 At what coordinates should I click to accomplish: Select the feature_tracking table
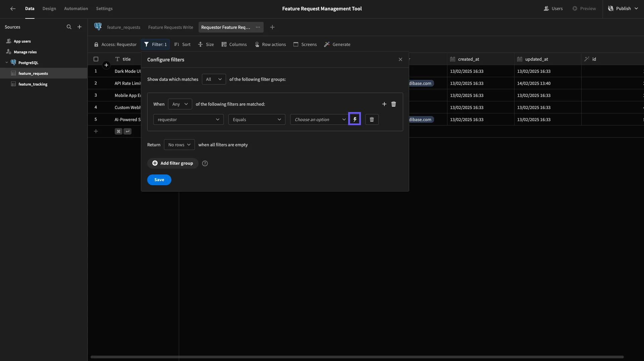(44, 84)
